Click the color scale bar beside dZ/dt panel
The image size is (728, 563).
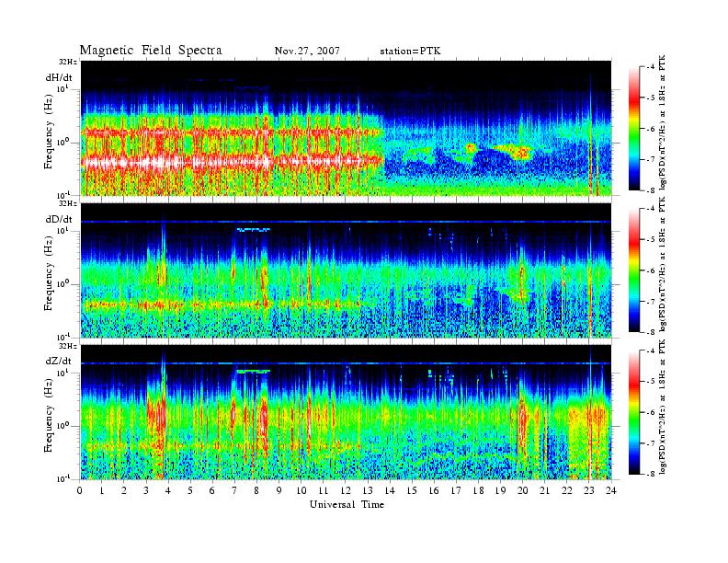[634, 412]
